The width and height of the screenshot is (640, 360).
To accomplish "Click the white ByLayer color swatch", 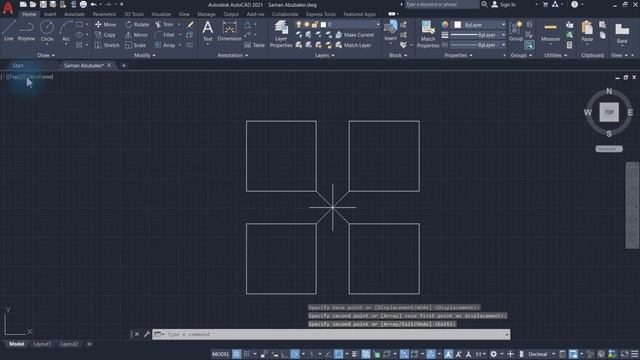I will click(458, 25).
